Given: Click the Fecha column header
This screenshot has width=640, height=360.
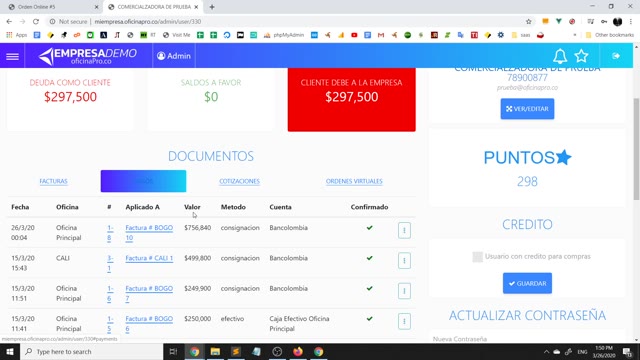Looking at the screenshot, I should coord(20,207).
